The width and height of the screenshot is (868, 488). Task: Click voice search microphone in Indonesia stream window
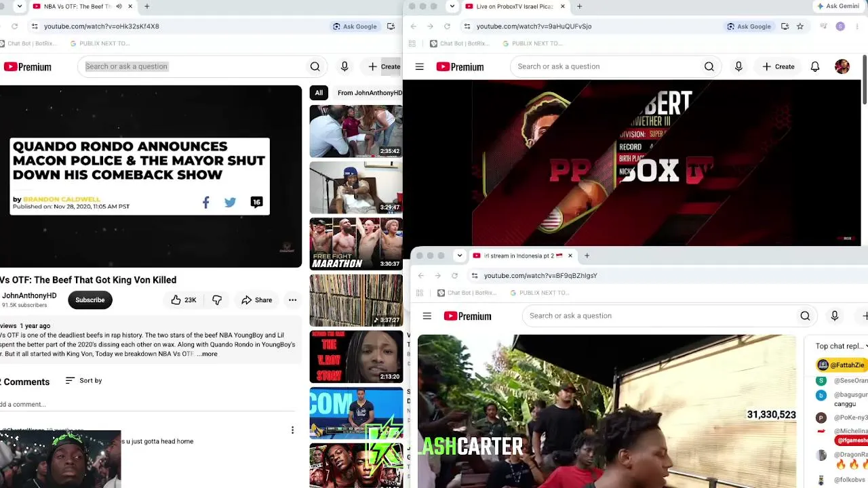coord(835,316)
